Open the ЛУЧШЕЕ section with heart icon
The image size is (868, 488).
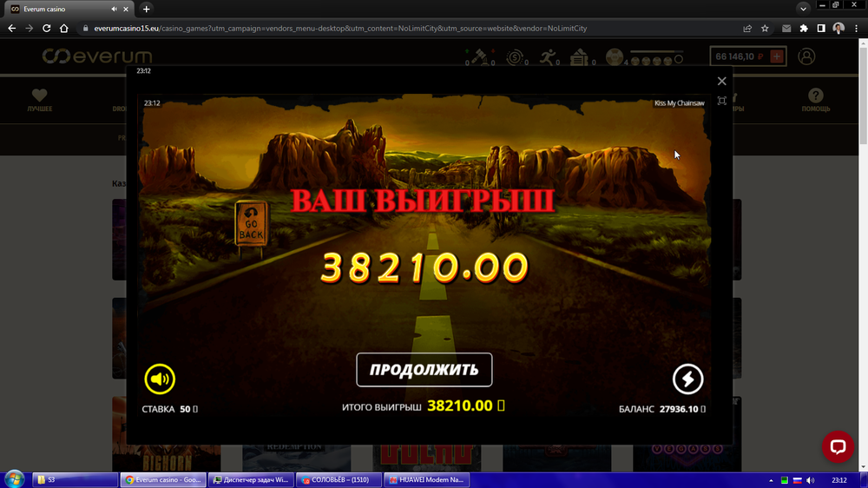[39, 101]
